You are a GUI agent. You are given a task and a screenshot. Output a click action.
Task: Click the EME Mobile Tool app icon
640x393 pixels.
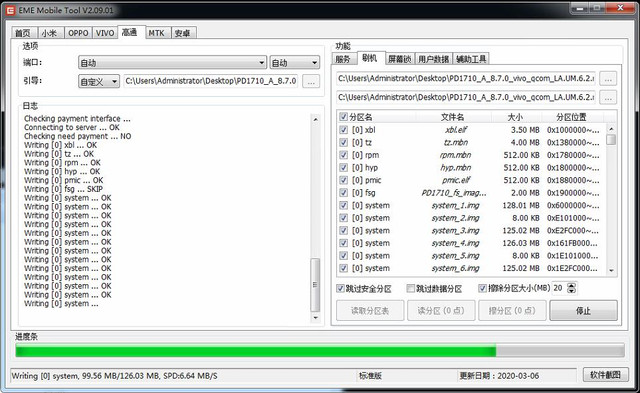pyautogui.click(x=10, y=10)
